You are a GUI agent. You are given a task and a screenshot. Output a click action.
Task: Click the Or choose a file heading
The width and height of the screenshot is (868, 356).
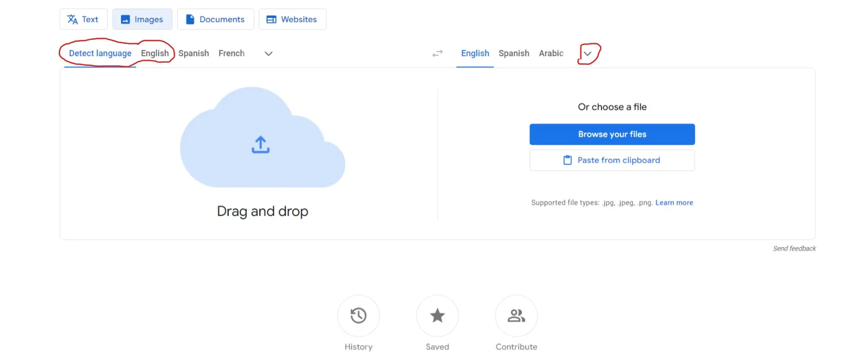612,107
